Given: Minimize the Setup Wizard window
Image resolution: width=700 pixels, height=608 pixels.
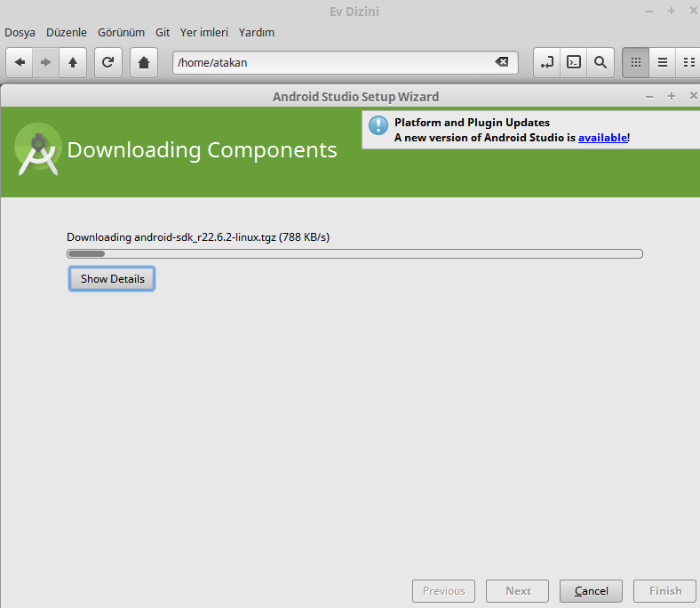Looking at the screenshot, I should (x=649, y=97).
